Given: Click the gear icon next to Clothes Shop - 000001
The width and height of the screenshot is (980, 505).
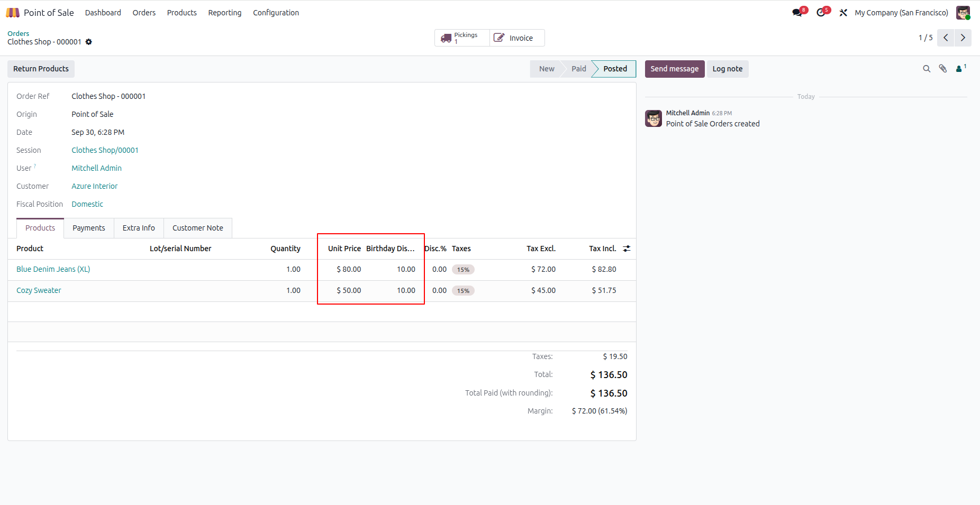Looking at the screenshot, I should coord(89,42).
